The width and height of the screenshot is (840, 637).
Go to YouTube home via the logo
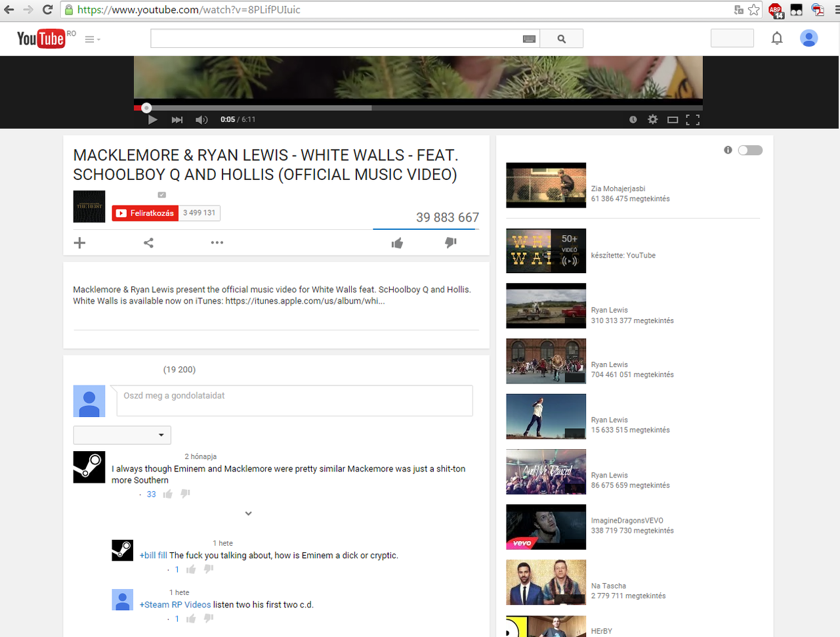(41, 39)
